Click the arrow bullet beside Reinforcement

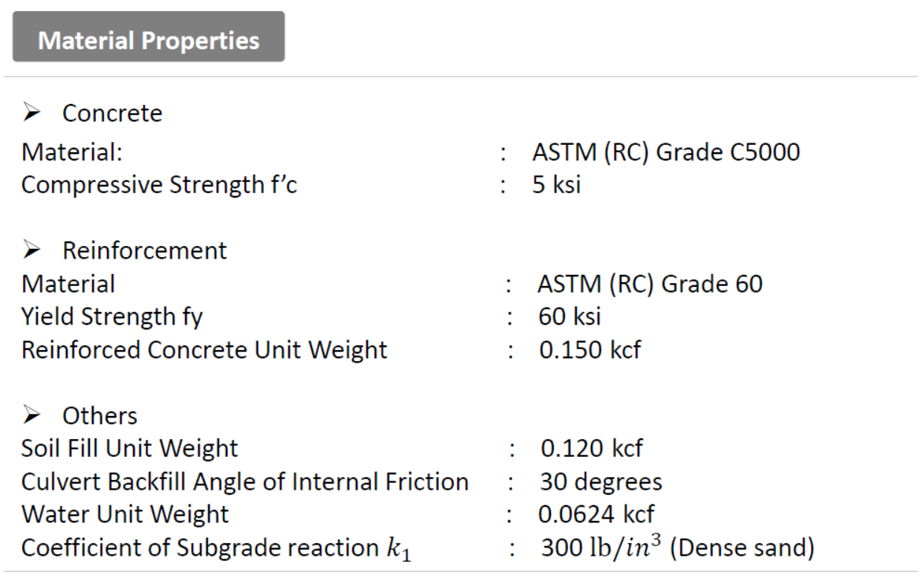point(33,251)
